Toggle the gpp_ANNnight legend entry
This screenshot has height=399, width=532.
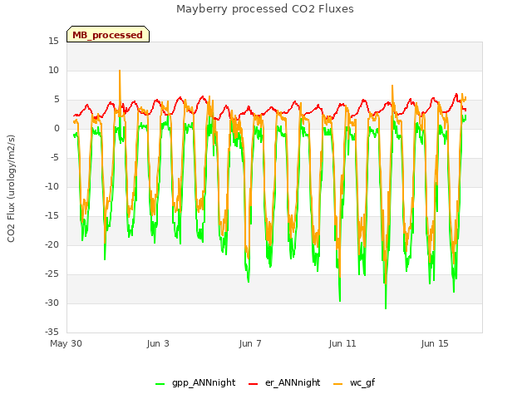pos(195,382)
